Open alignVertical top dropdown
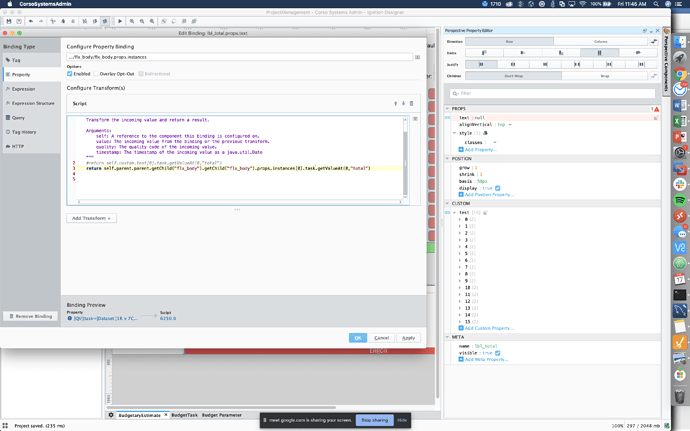690x431 pixels. click(x=510, y=125)
